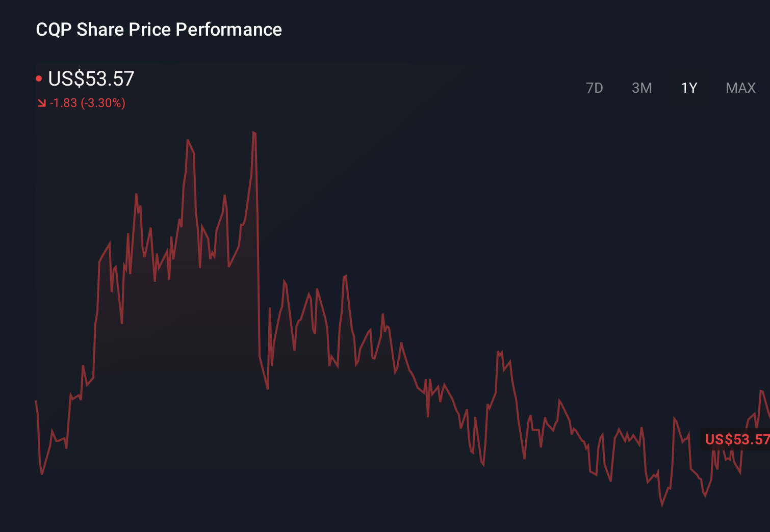Open the MAX time range view
The height and width of the screenshot is (532, 770).
pyautogui.click(x=739, y=88)
